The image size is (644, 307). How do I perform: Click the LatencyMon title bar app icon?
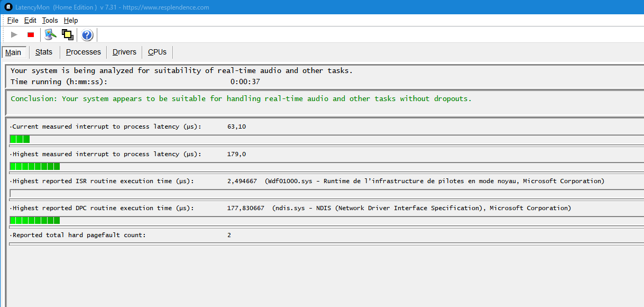point(8,7)
